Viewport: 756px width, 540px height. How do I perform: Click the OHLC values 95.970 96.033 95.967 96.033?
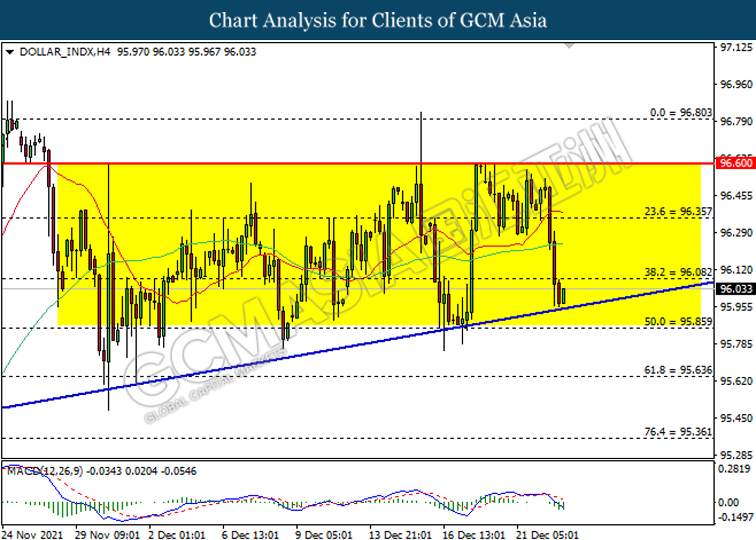(x=186, y=52)
